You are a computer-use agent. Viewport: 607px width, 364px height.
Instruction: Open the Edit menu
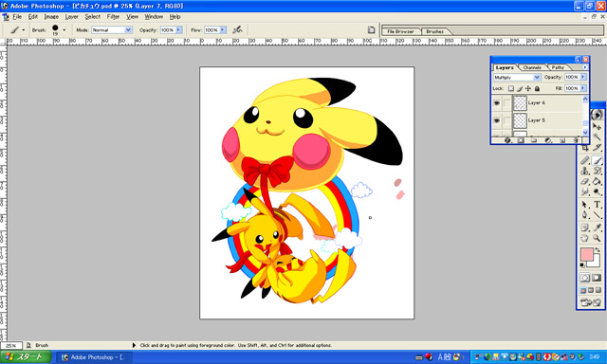click(x=33, y=17)
